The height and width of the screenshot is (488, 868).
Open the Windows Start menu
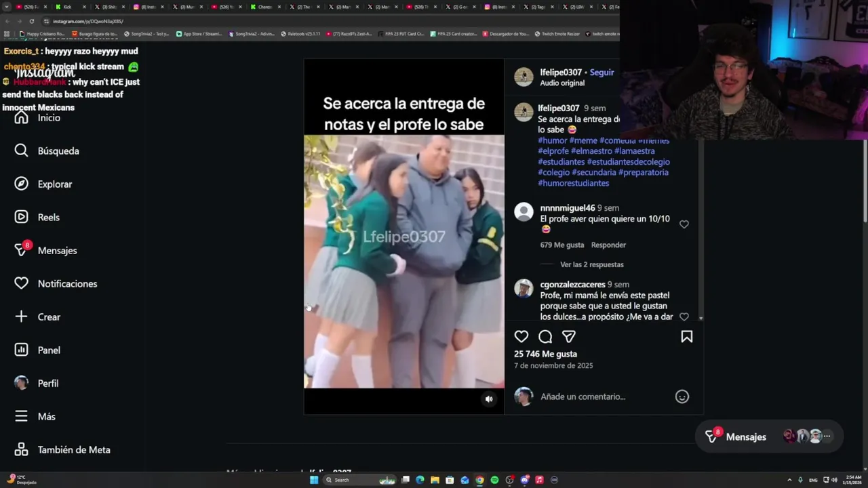pos(314,480)
